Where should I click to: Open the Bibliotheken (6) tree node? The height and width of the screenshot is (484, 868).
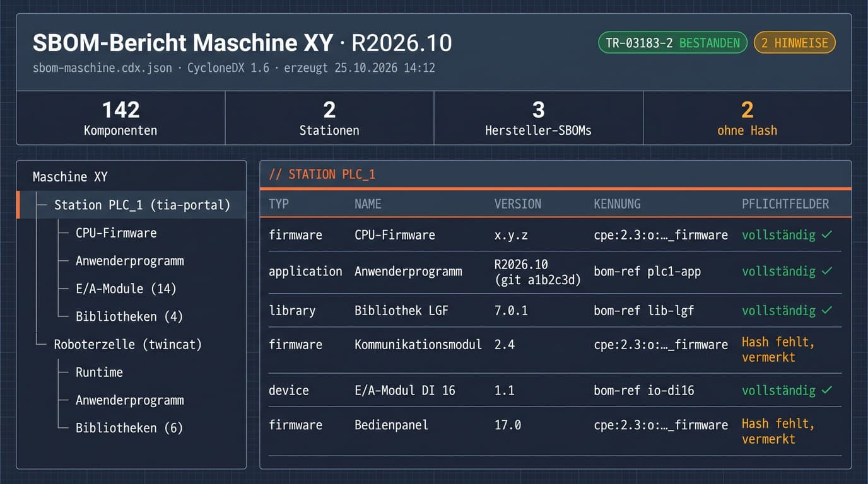coord(129,428)
